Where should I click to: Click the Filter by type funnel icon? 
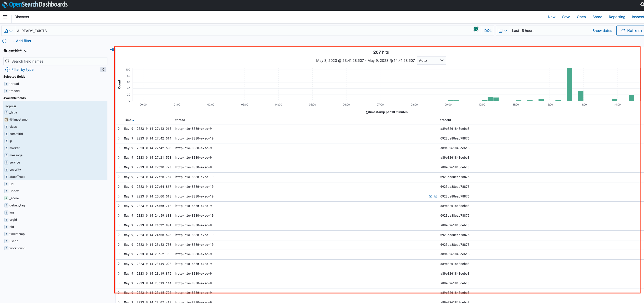(7, 69)
